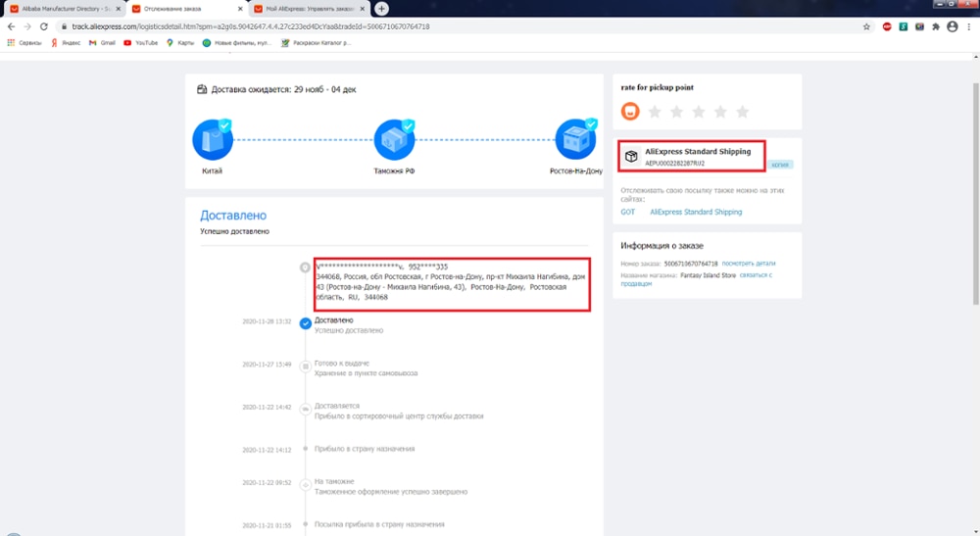
Task: Close the Alibaba Manufacturer Directory tab
Action: [119, 9]
